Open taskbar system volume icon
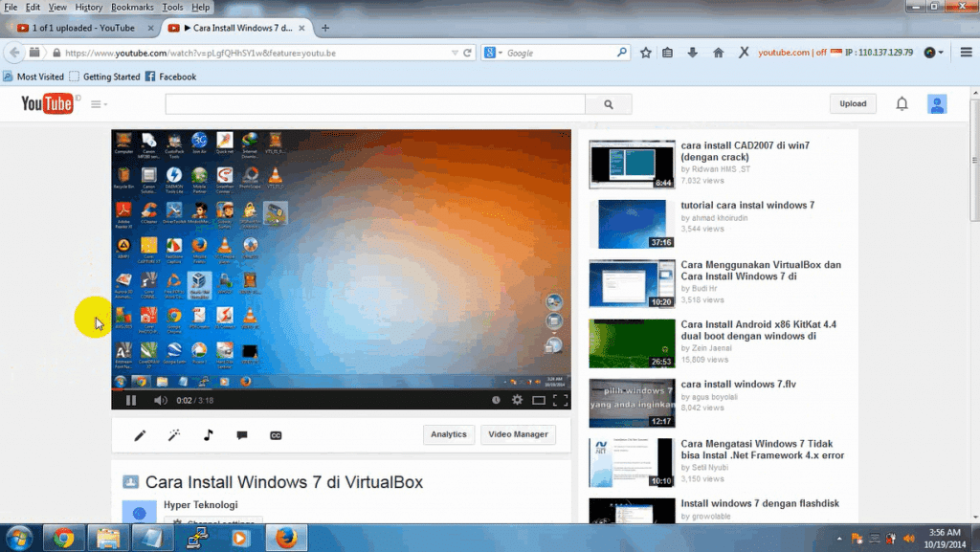The width and height of the screenshot is (980, 552). (908, 539)
